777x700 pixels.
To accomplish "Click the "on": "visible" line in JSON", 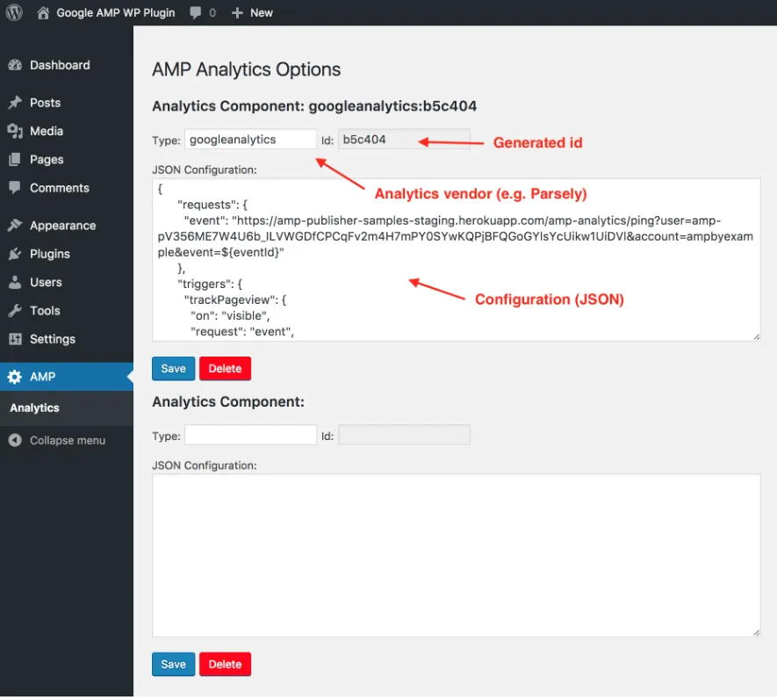I will click(230, 316).
